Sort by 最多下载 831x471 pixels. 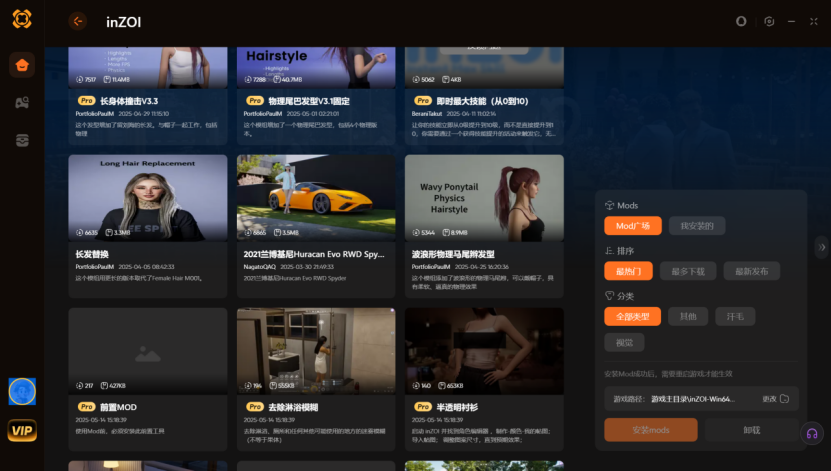pyautogui.click(x=688, y=271)
